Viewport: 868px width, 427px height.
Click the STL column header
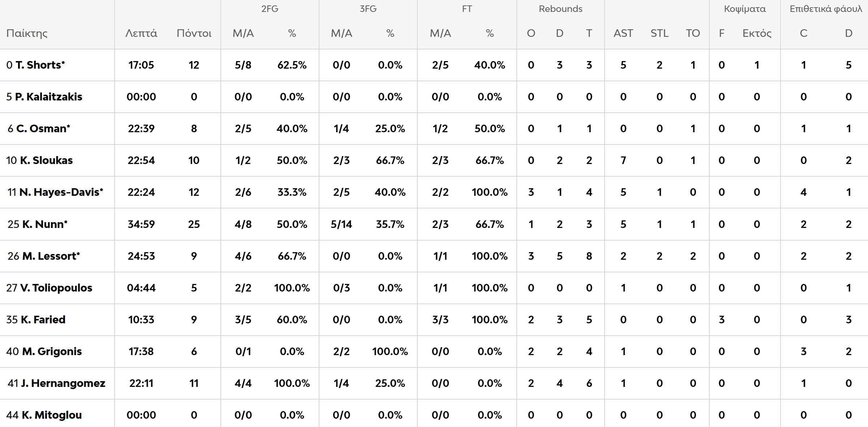(x=659, y=33)
